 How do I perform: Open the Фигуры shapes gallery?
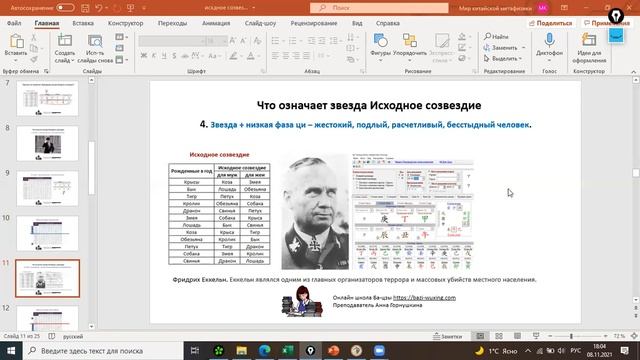click(x=380, y=48)
